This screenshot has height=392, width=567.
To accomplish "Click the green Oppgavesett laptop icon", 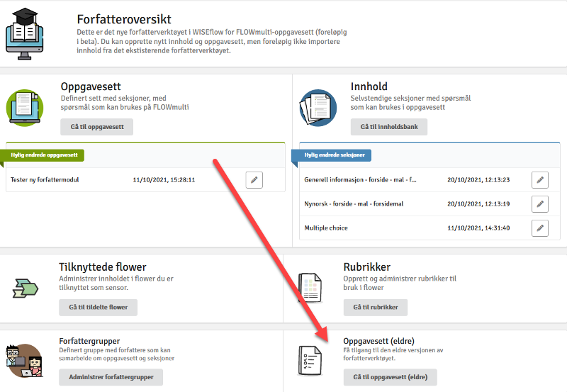I will point(25,108).
